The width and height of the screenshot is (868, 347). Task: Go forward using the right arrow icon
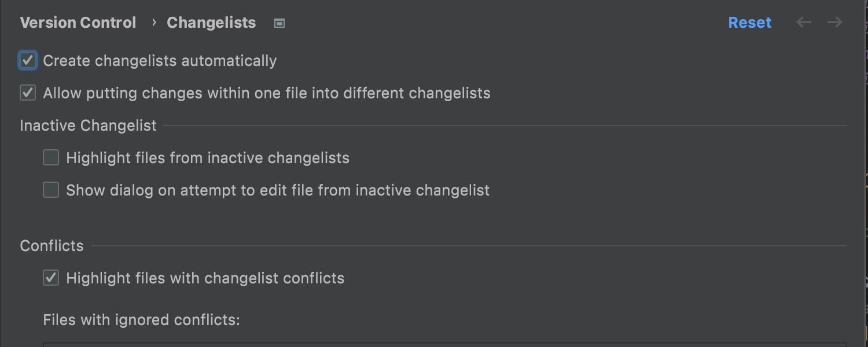coord(834,23)
